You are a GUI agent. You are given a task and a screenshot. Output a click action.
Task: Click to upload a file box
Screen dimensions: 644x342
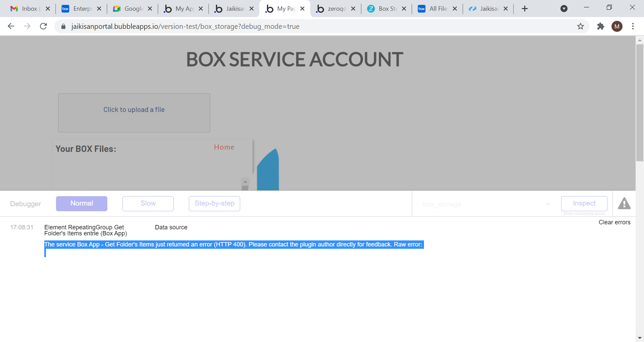point(134,113)
